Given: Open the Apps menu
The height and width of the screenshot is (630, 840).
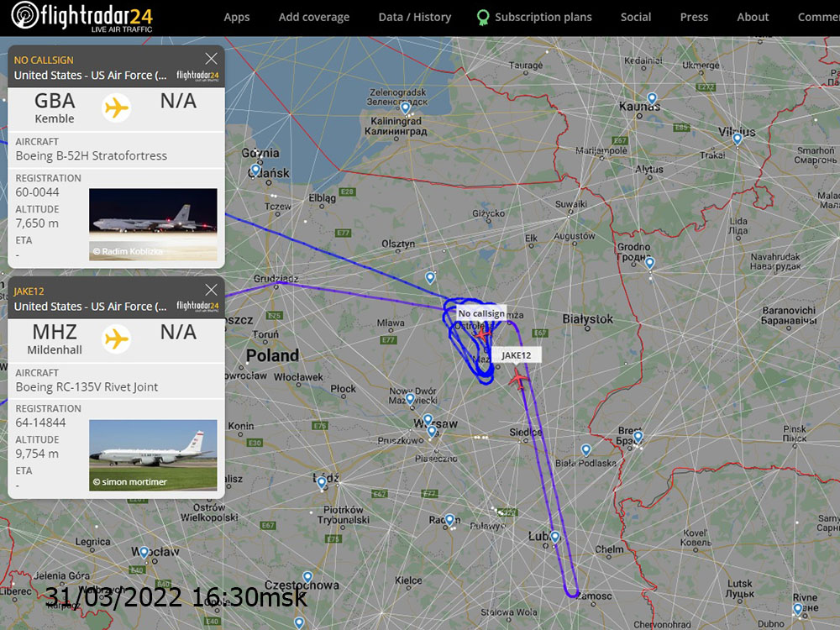Looking at the screenshot, I should (x=237, y=17).
